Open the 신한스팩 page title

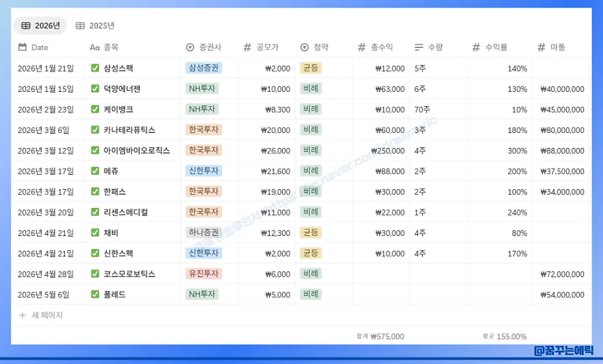[x=119, y=253]
